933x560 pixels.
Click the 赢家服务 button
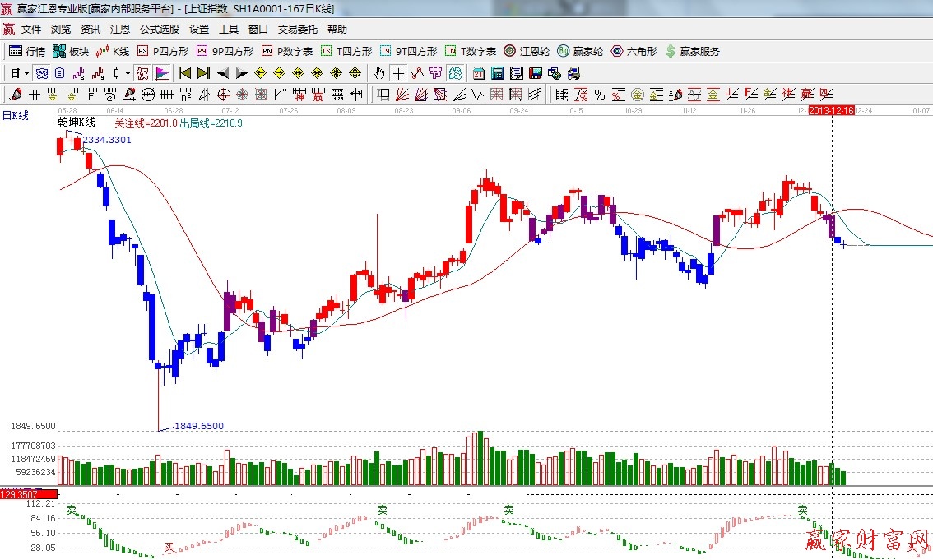pos(692,51)
